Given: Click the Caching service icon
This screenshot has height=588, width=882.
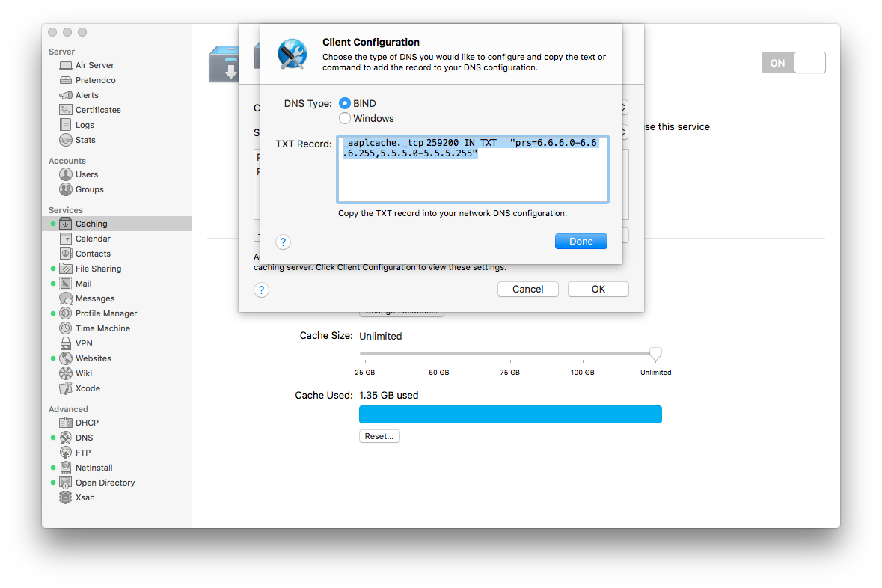Looking at the screenshot, I should coord(65,224).
